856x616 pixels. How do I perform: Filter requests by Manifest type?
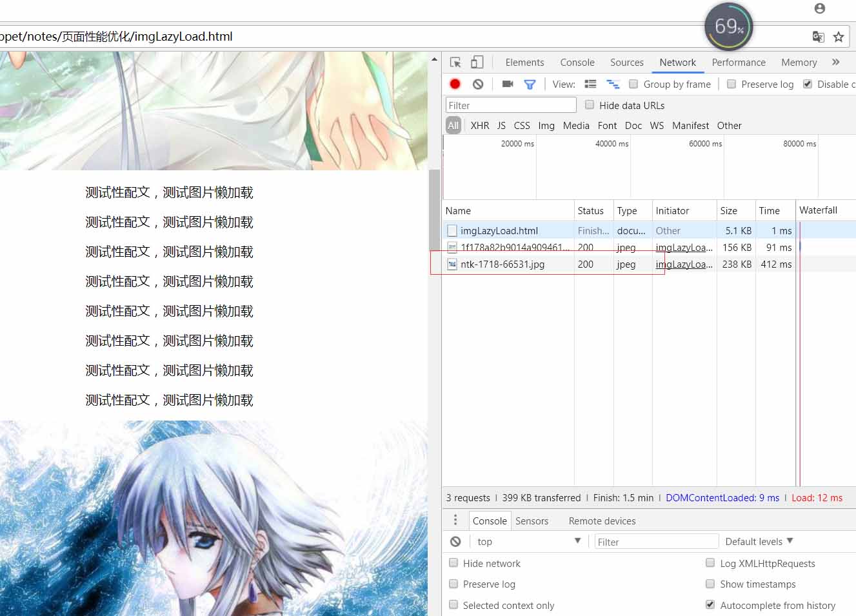[x=690, y=126]
